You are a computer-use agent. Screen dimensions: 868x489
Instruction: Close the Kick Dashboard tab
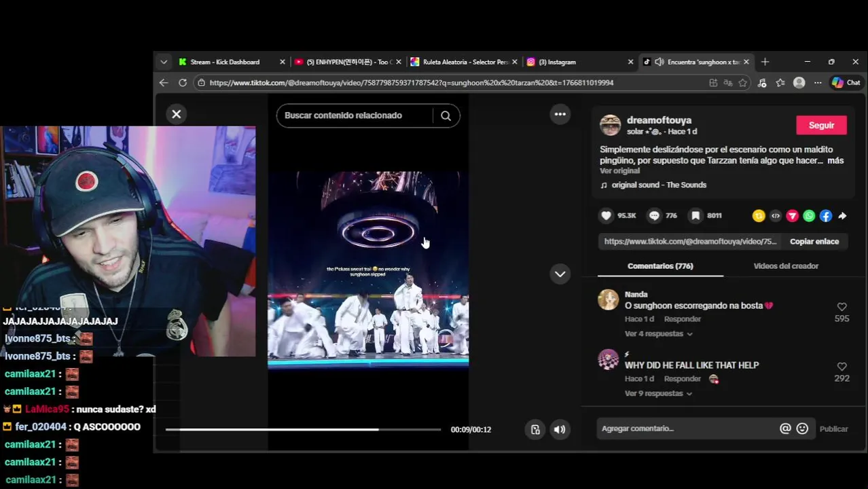click(x=283, y=62)
